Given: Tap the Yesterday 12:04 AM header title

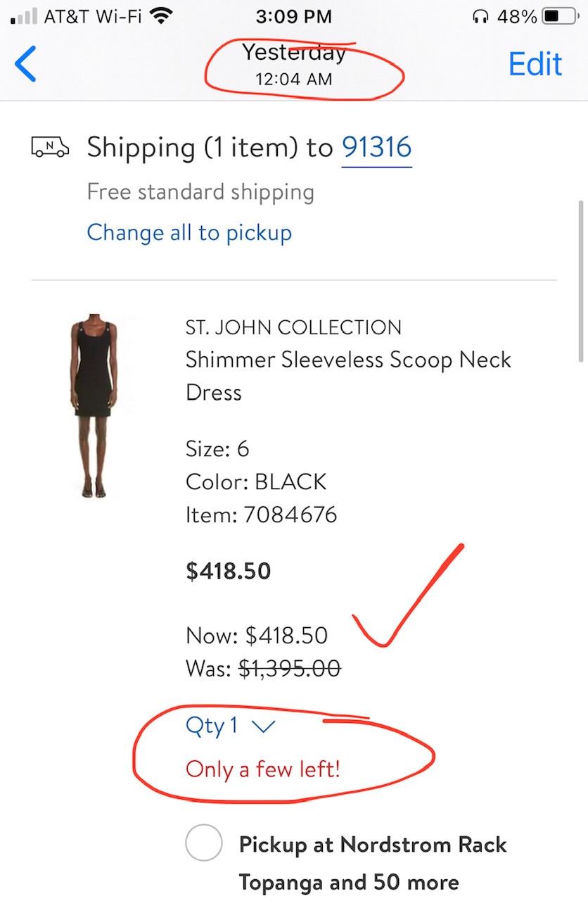Looking at the screenshot, I should 294,64.
